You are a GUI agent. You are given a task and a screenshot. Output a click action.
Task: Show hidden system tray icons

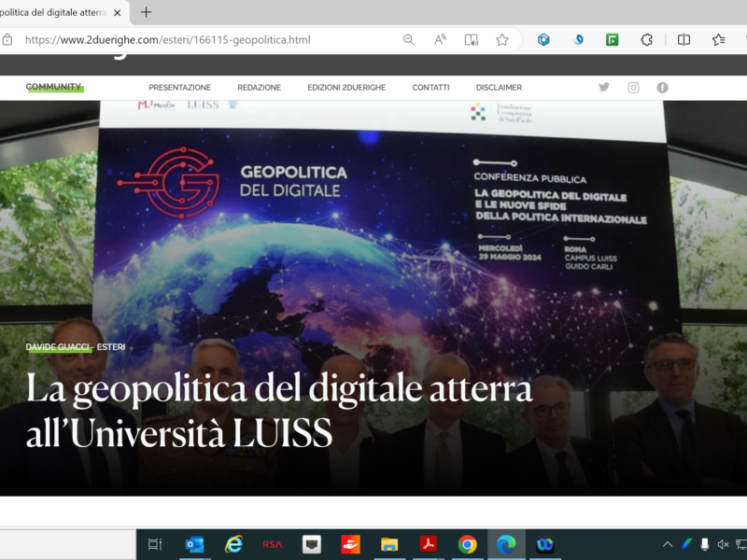(668, 544)
